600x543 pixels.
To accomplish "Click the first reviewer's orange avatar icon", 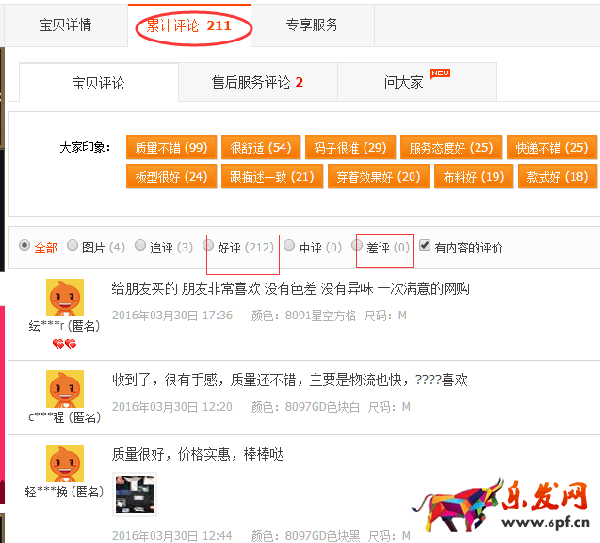I will (65, 298).
